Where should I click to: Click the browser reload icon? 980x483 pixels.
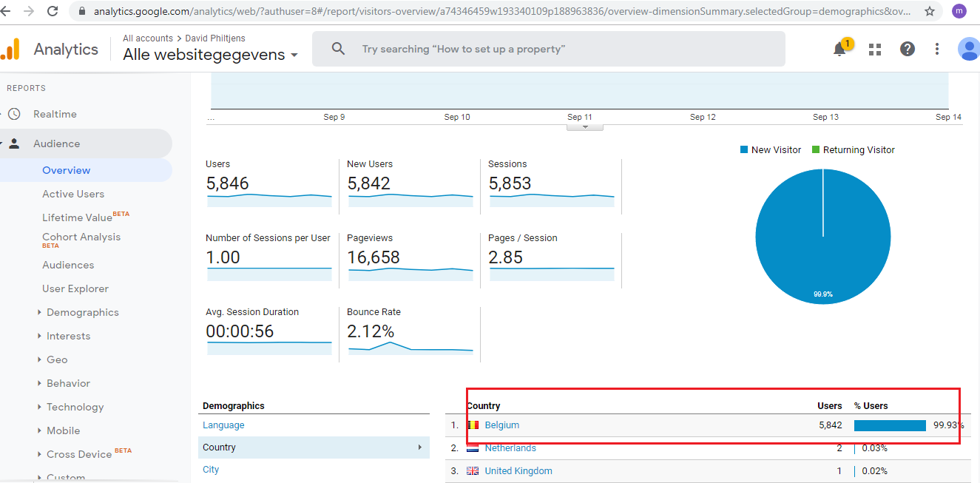click(53, 11)
